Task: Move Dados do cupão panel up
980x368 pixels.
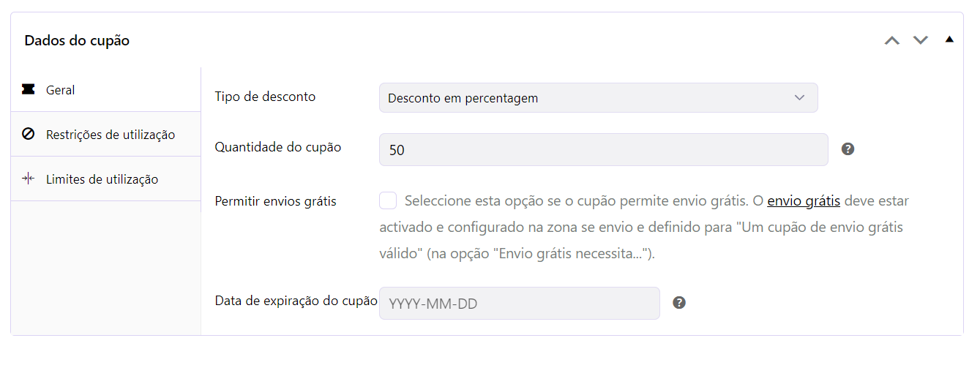Action: tap(891, 40)
